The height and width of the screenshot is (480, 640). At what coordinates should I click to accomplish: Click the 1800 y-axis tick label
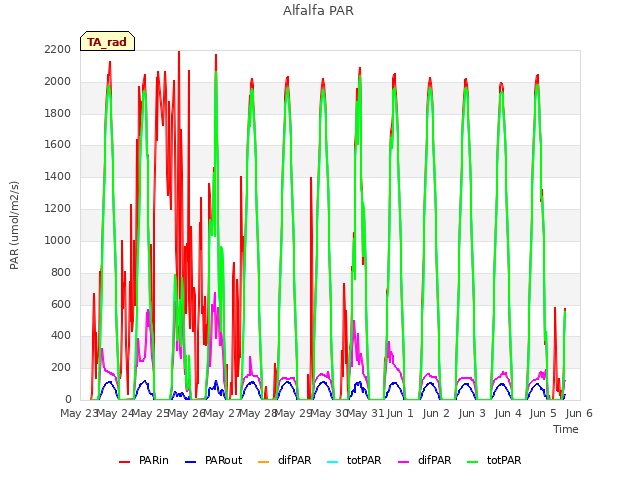58,113
